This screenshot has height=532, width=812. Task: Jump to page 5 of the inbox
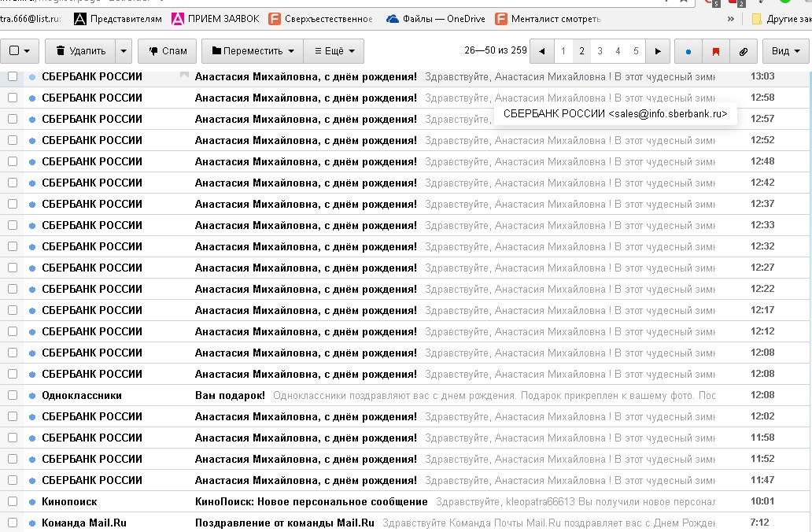(636, 51)
